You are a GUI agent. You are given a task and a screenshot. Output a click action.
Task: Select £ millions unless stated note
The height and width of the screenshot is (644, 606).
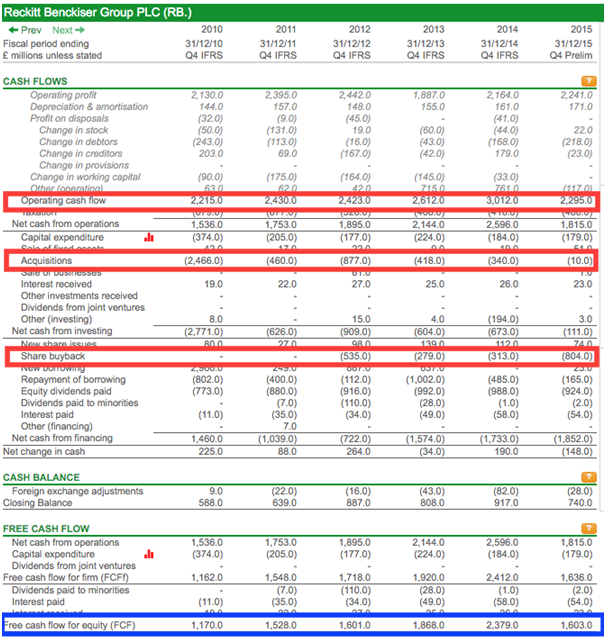52,55
